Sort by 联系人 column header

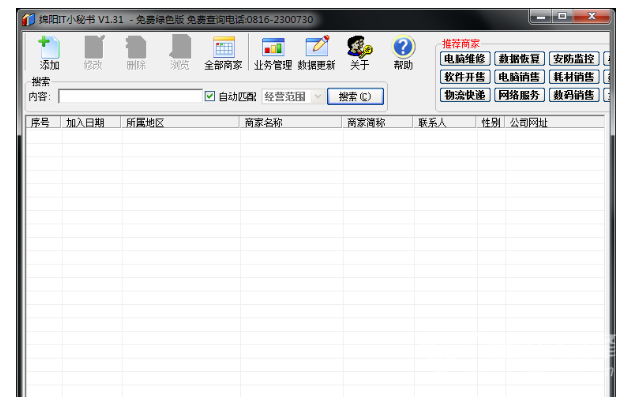pyautogui.click(x=444, y=123)
